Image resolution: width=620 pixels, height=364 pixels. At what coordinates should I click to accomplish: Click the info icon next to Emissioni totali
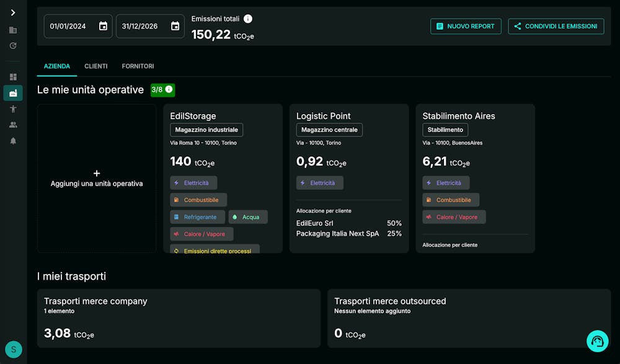tap(247, 19)
